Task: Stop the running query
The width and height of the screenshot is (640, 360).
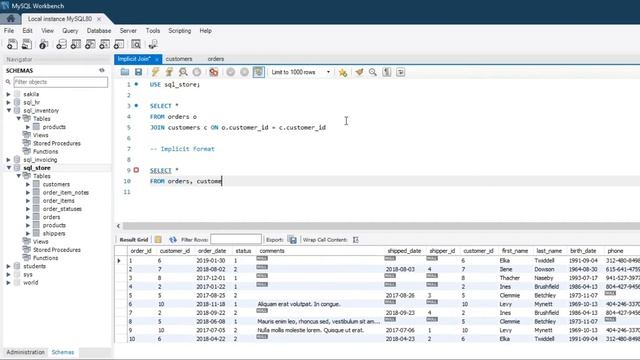Action: point(197,72)
